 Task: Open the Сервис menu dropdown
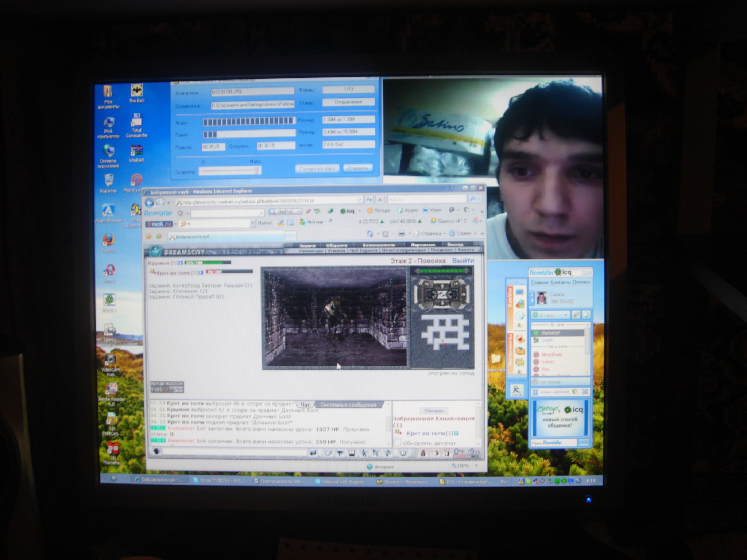(x=463, y=233)
